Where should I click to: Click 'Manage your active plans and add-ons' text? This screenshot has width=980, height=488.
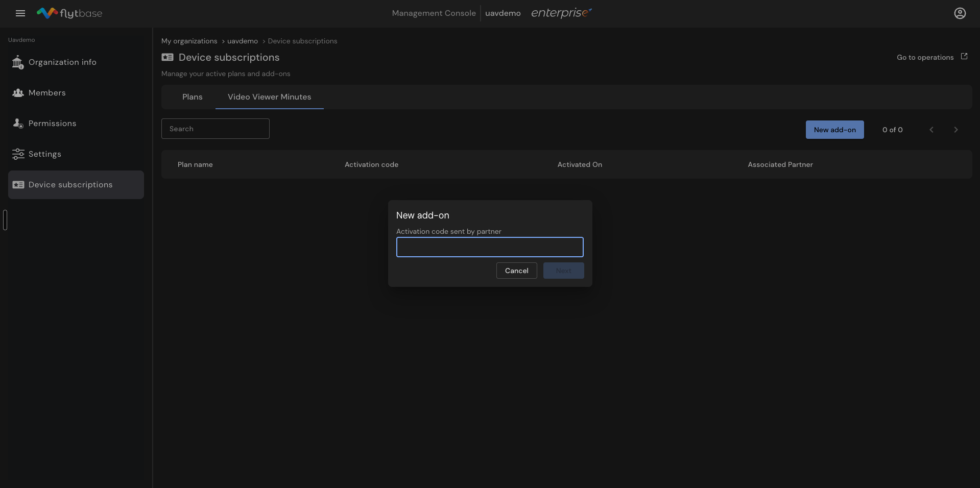tap(226, 74)
